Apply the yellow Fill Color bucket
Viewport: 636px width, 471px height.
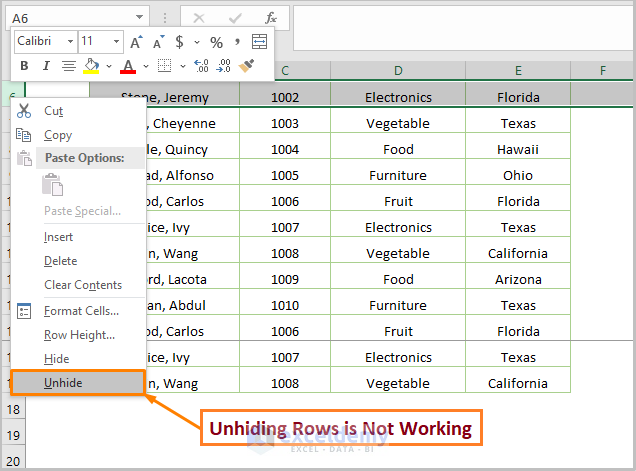pyautogui.click(x=91, y=66)
